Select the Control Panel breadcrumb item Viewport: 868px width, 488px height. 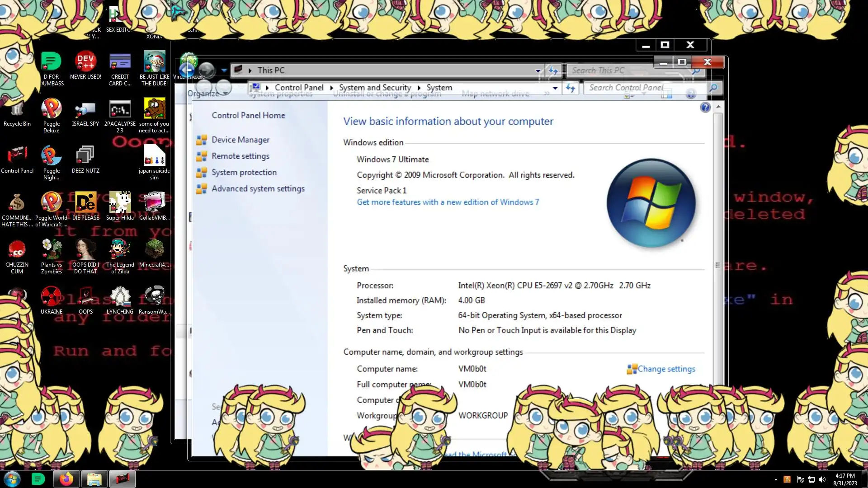pyautogui.click(x=299, y=88)
